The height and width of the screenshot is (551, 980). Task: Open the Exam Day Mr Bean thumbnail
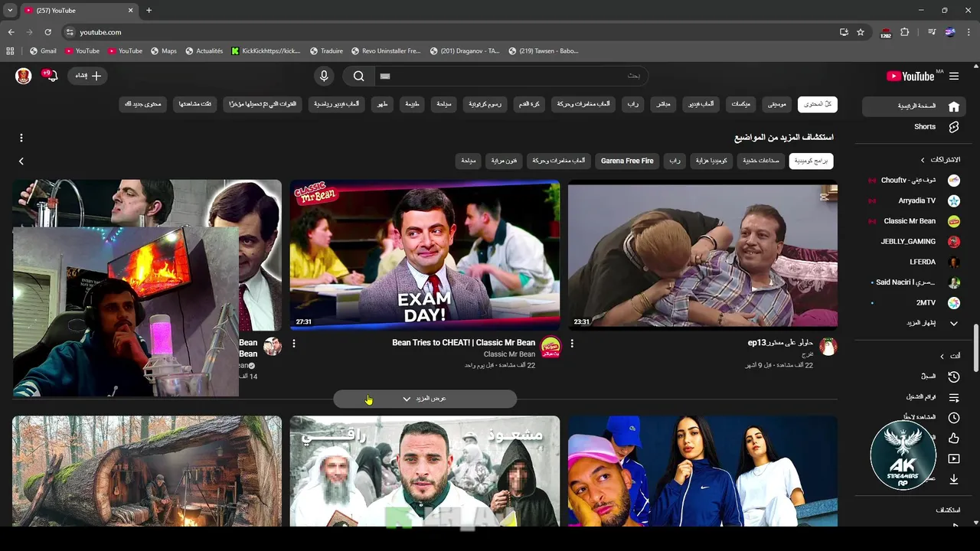[425, 254]
